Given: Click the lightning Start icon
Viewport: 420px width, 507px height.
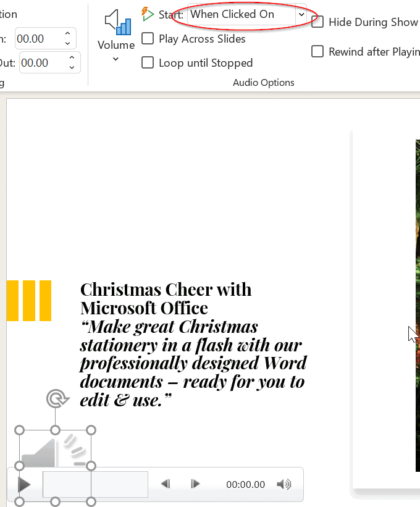Looking at the screenshot, I should point(148,14).
